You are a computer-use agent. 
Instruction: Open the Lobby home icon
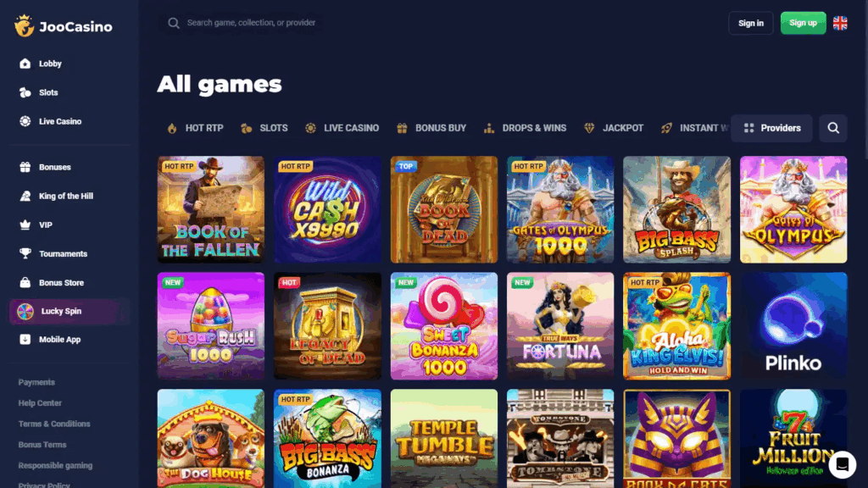(25, 64)
